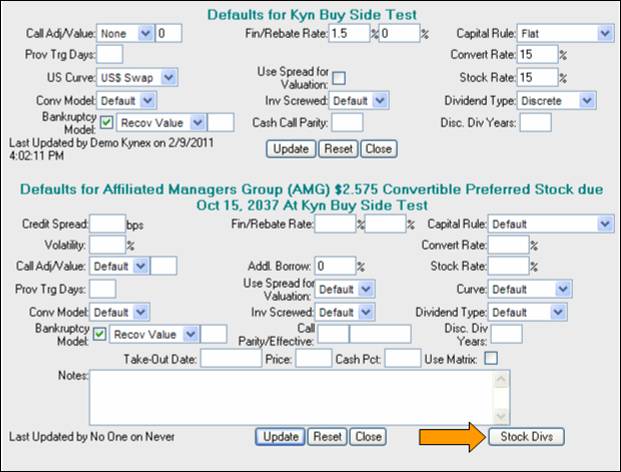Image resolution: width=621 pixels, height=472 pixels.
Task: Click the Take-Out Price field
Action: pyautogui.click(x=313, y=359)
